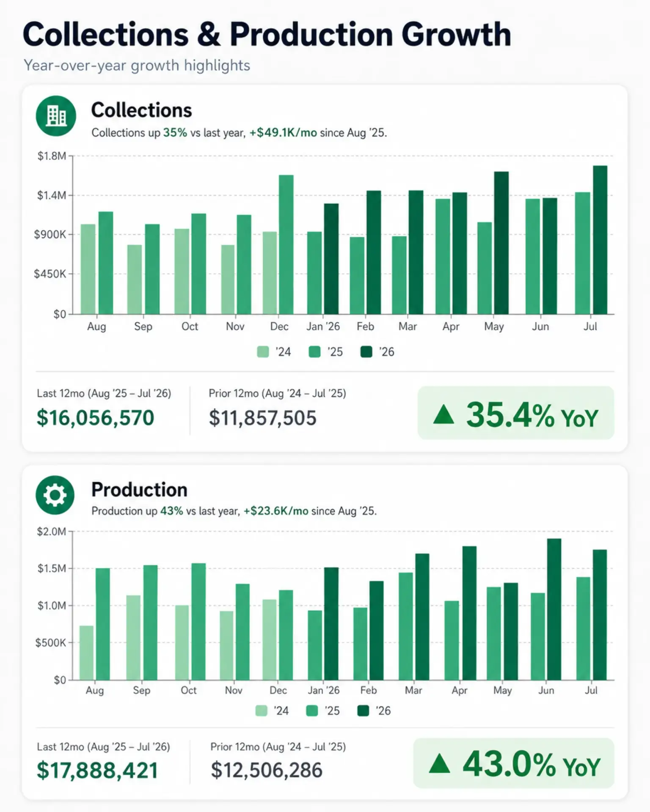Click the $500K Production axis label
Viewport: 650px width, 812px height.
click(x=50, y=643)
